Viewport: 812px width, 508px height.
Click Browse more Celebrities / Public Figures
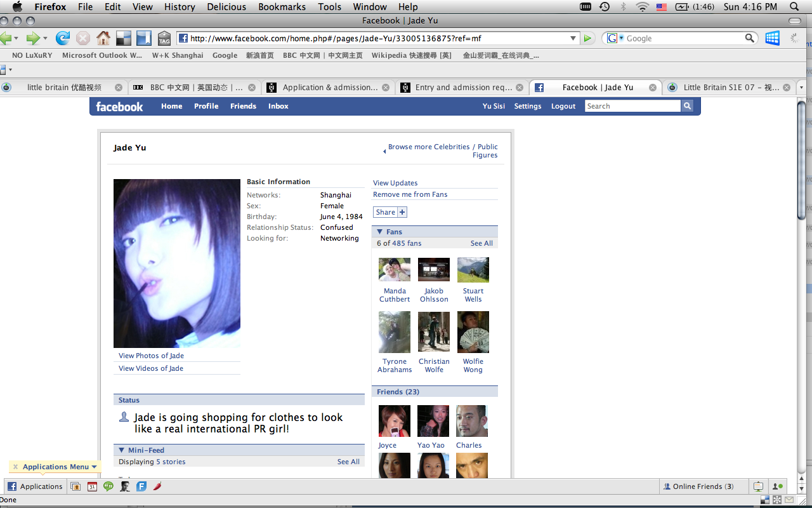443,151
